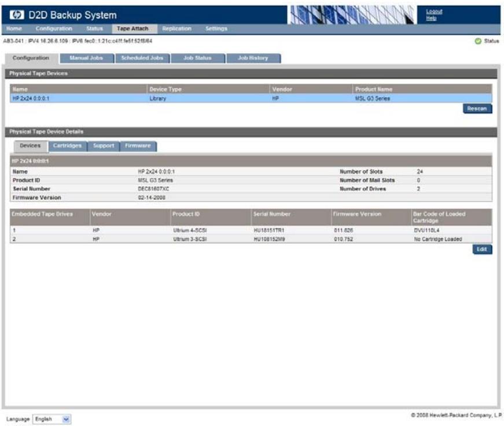The width and height of the screenshot is (504, 426).
Task: Select the Ultrium 3-SCSI drive row
Action: click(x=251, y=239)
